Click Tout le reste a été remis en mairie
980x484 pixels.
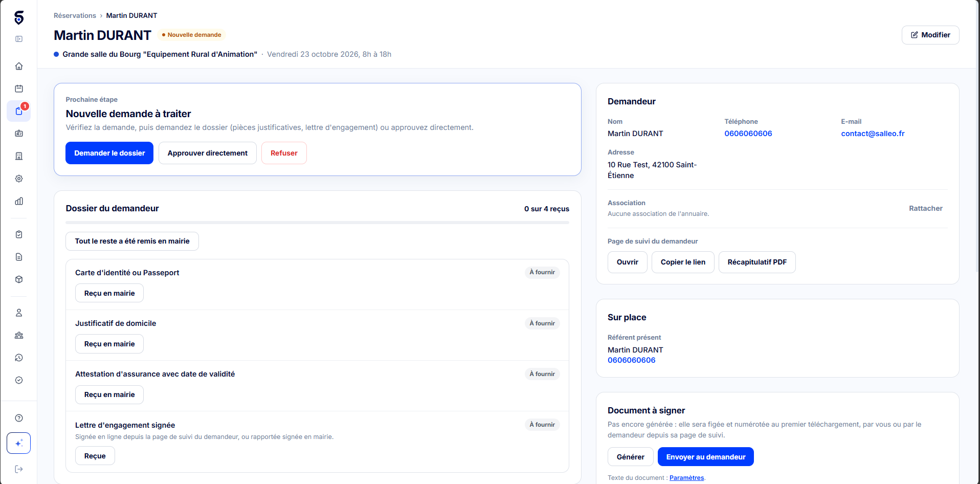(132, 241)
